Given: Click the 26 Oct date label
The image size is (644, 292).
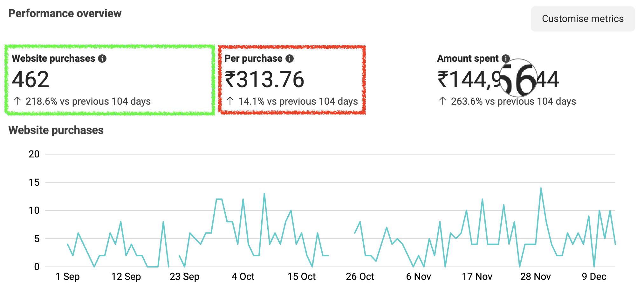Looking at the screenshot, I should [360, 277].
